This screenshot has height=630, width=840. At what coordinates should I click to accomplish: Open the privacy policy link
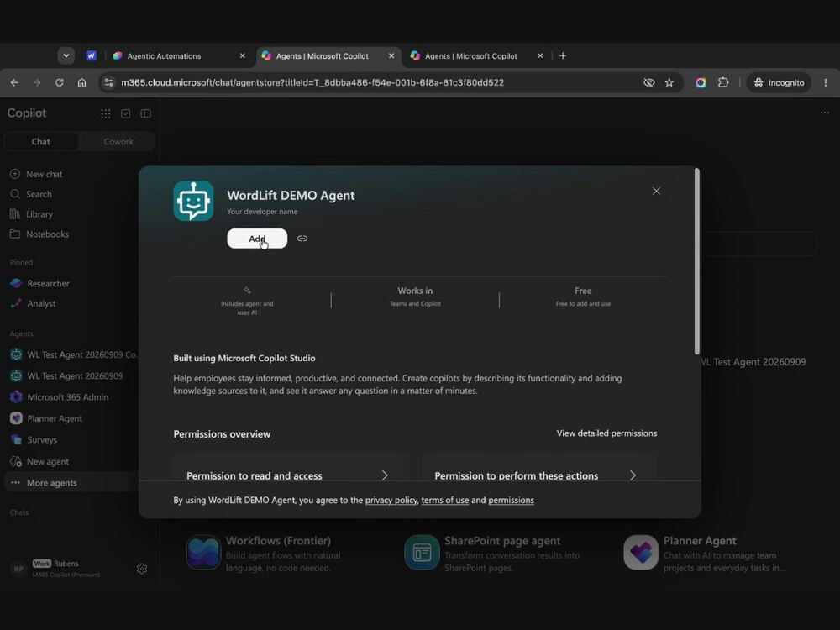pyautogui.click(x=391, y=500)
